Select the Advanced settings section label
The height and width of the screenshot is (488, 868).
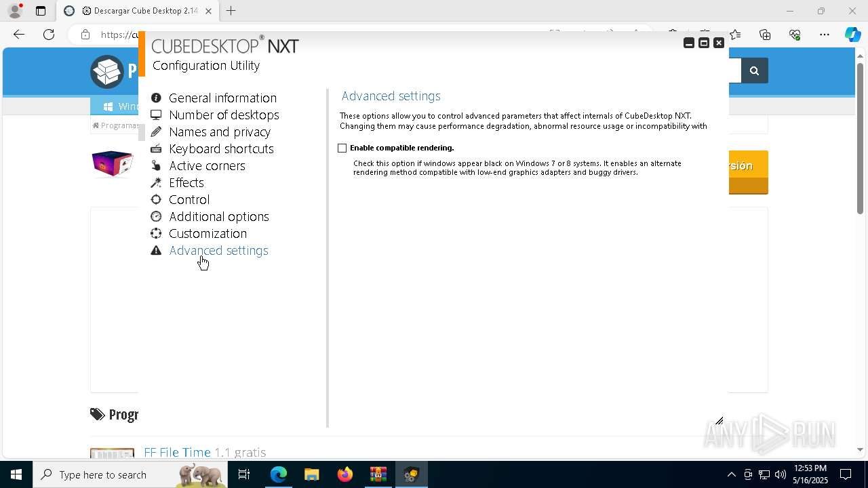coord(218,250)
